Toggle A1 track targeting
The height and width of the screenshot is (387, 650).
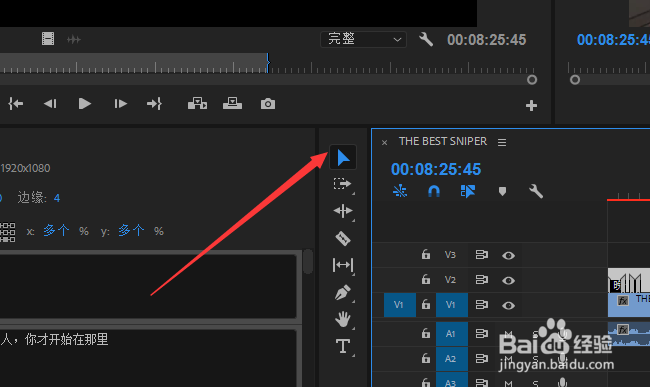[452, 334]
